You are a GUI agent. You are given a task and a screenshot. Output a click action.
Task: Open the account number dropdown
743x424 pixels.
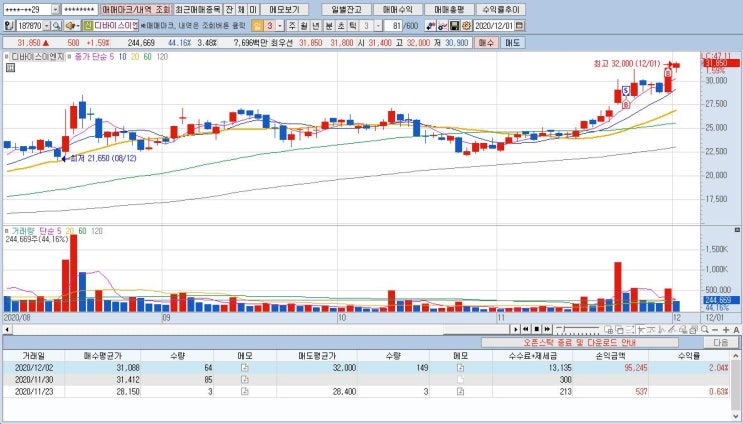(55, 9)
